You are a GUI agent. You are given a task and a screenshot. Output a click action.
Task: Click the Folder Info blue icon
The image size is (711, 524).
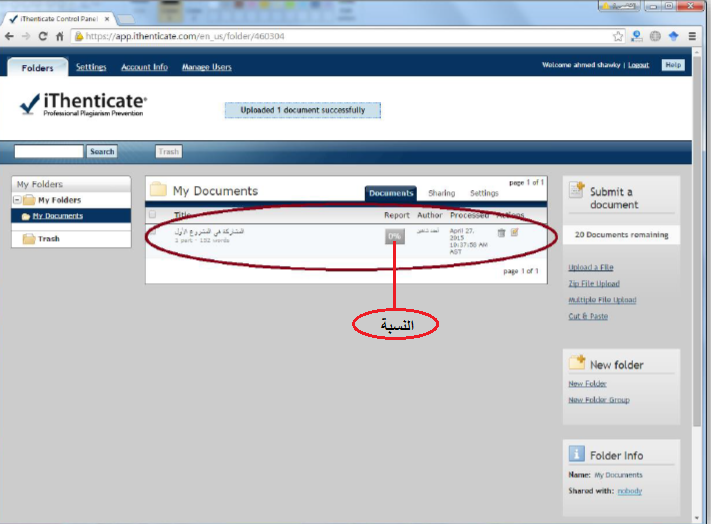pos(576,453)
